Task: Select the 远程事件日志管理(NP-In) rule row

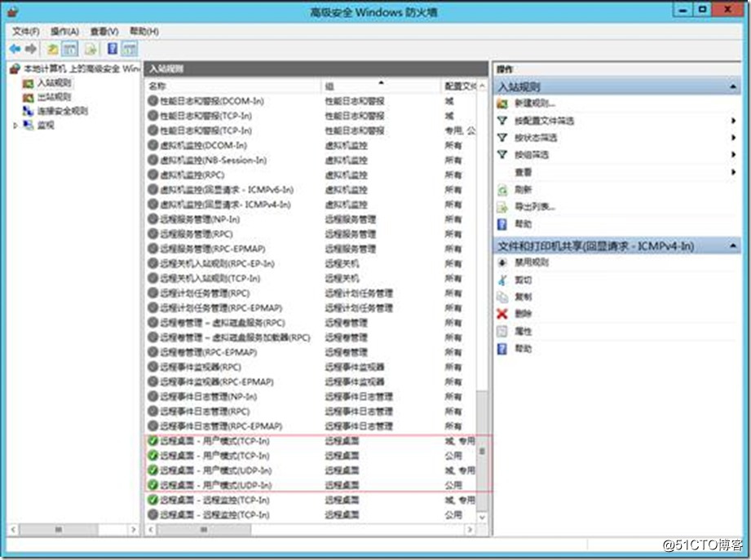Action: tap(311, 397)
